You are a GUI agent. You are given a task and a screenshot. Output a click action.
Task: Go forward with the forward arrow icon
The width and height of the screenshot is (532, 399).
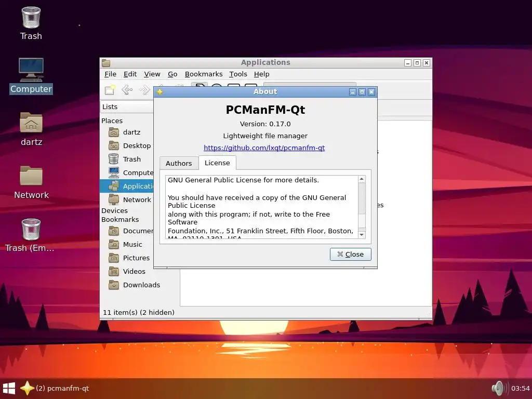coord(144,90)
